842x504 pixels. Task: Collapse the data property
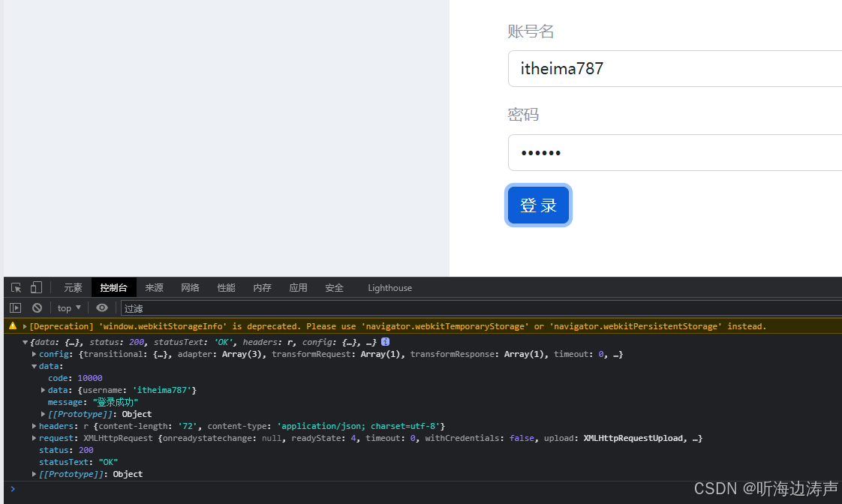(x=34, y=366)
